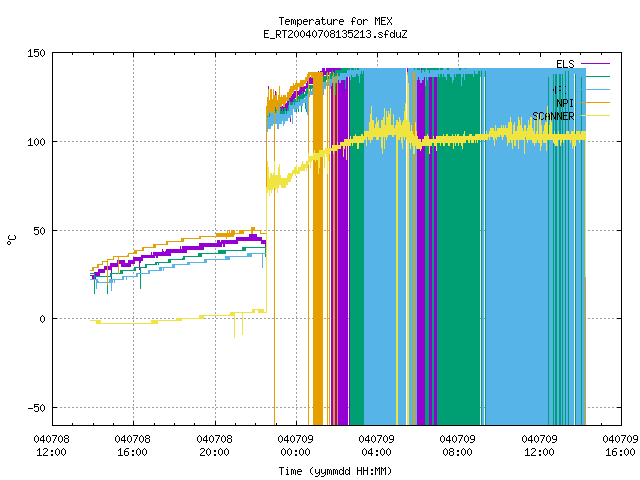Click the 'Time (yymmdd HH:MM)' axis label

coord(336,471)
